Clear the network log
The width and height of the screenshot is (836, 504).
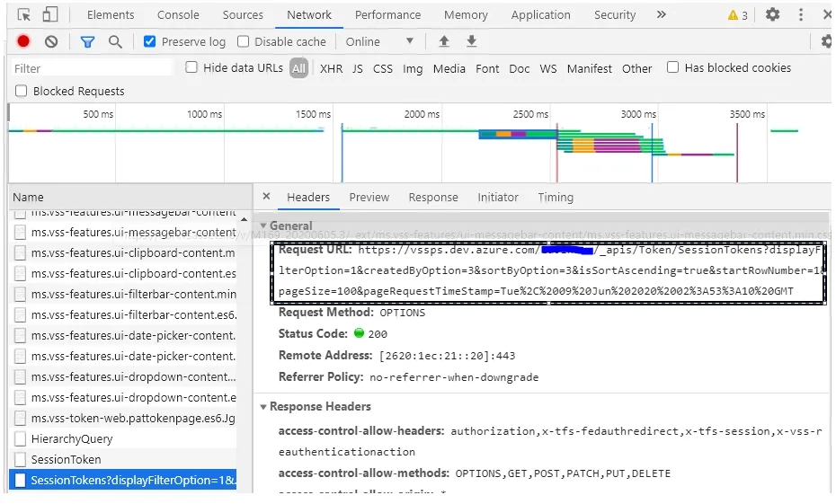tap(51, 41)
